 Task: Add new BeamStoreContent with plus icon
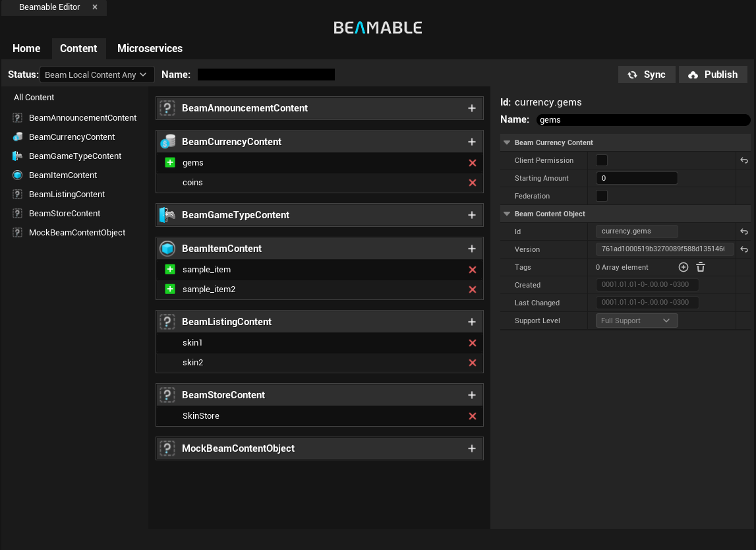point(472,395)
